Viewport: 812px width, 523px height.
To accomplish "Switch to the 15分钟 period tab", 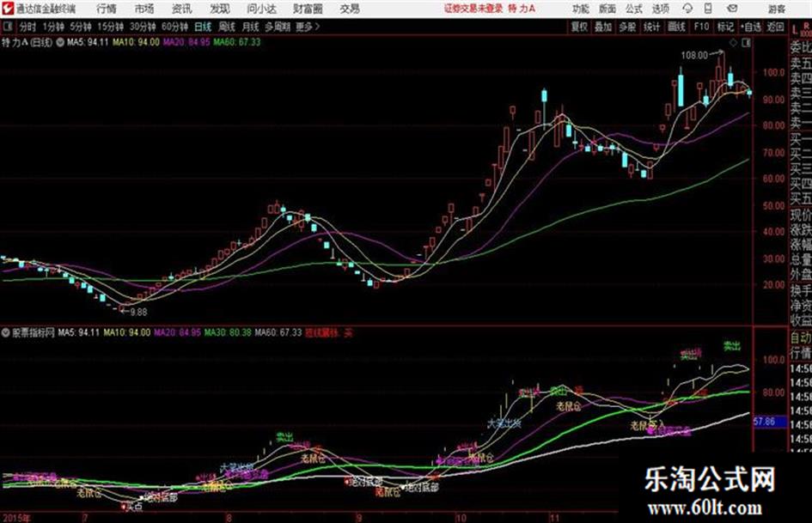I will point(110,27).
